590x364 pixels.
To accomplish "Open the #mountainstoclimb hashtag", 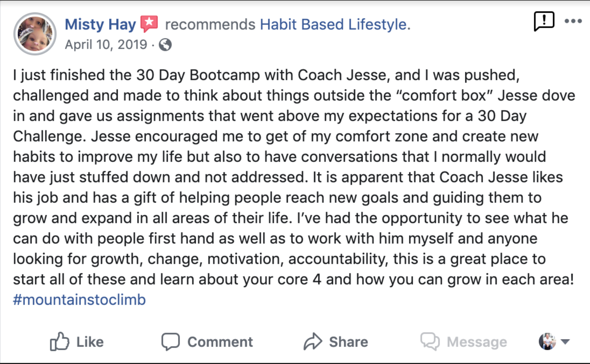I will [79, 300].
